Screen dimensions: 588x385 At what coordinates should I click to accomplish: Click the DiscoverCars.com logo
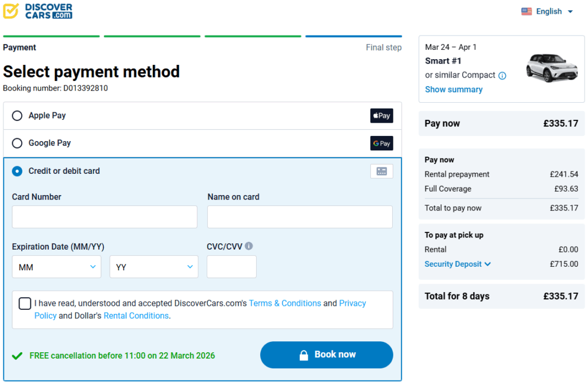38,11
